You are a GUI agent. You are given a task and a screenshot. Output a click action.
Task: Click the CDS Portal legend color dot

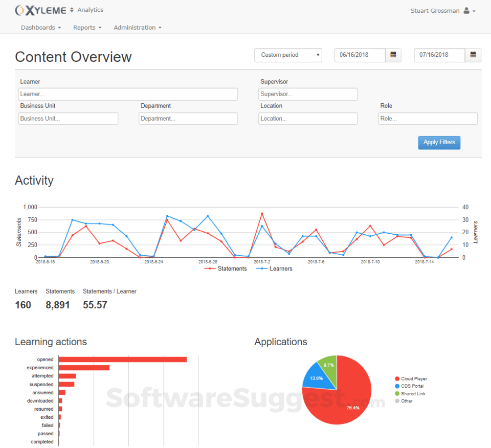coord(397,386)
